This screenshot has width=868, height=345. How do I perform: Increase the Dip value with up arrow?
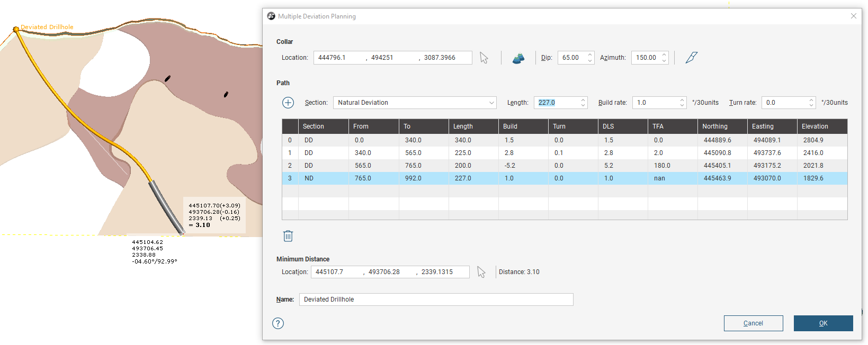[x=590, y=55]
